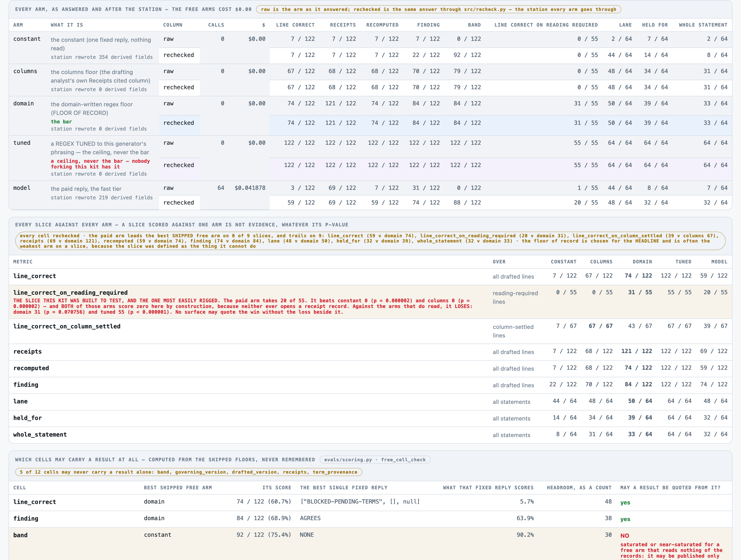
Task: Click the bold 121 / 122 receipts domain cell
Action: (636, 351)
